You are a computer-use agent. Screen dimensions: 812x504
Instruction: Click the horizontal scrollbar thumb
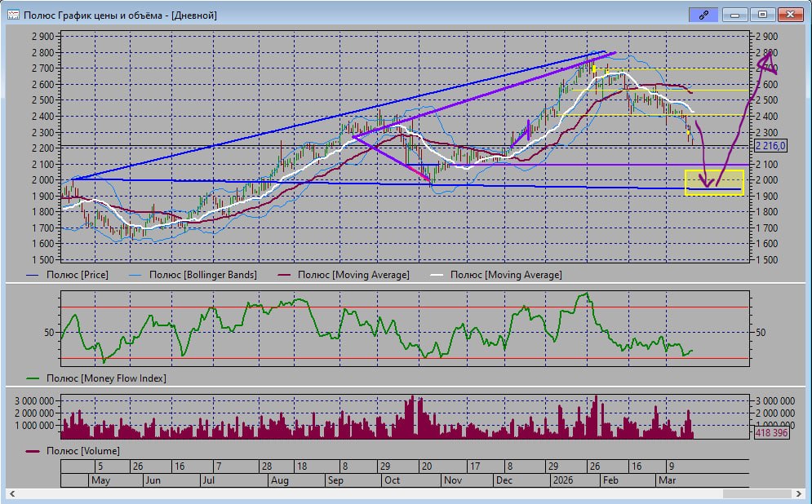coord(758,494)
